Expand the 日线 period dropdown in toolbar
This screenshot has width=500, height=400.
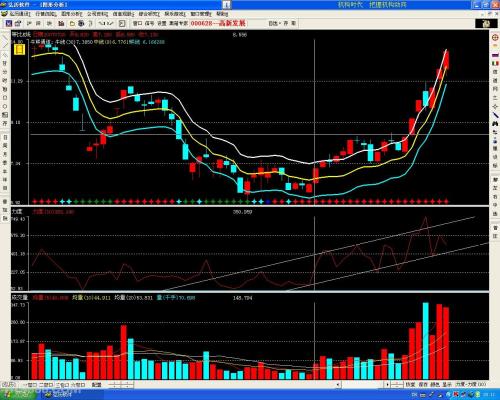click(274, 23)
